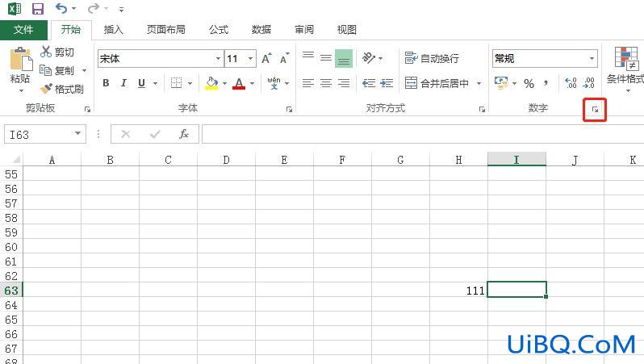
Task: Click the 格式刷 format painter
Action: [x=61, y=89]
